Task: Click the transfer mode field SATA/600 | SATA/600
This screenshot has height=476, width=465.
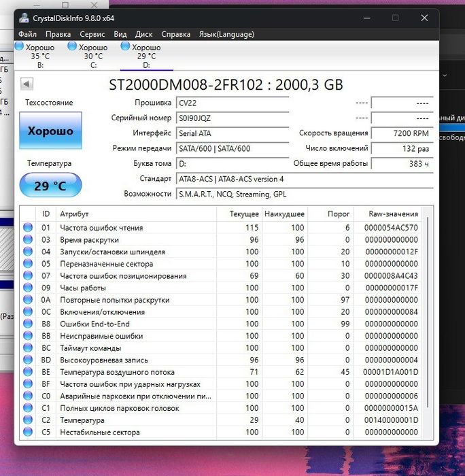Action: pos(232,148)
